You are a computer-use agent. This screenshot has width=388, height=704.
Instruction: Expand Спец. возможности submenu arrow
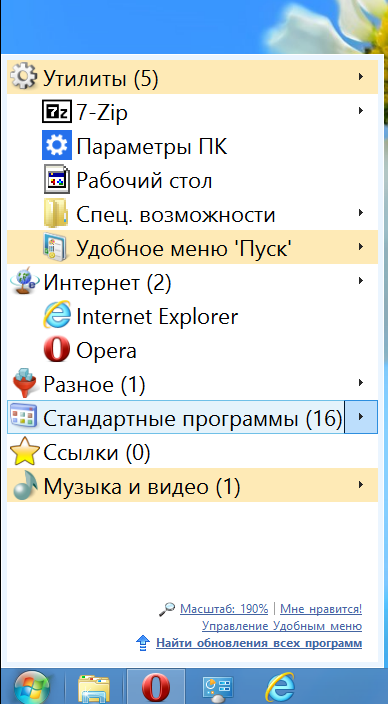(x=361, y=213)
